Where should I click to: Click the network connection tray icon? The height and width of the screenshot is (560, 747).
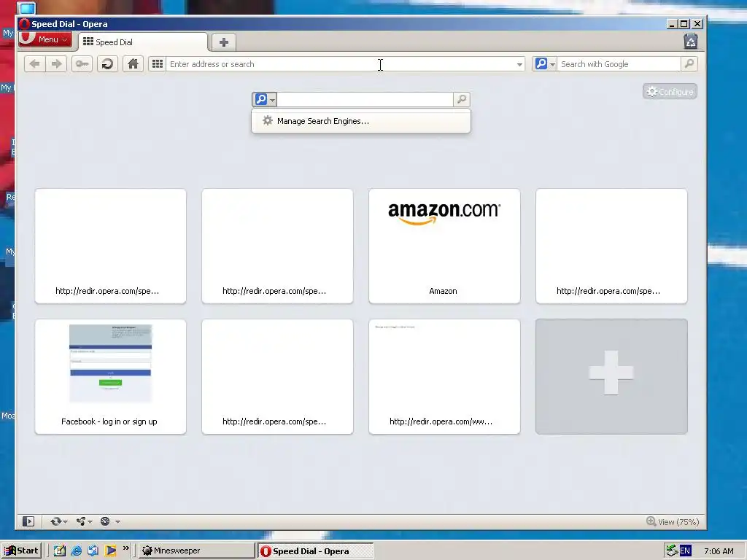pyautogui.click(x=672, y=551)
